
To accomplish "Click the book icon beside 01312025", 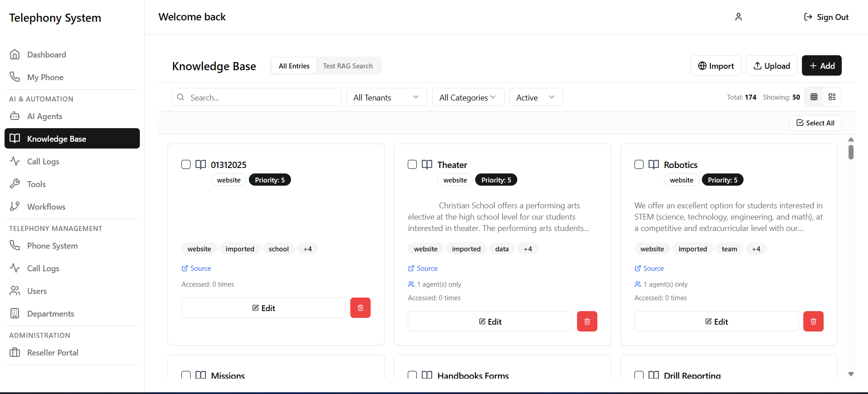I will click(x=200, y=164).
